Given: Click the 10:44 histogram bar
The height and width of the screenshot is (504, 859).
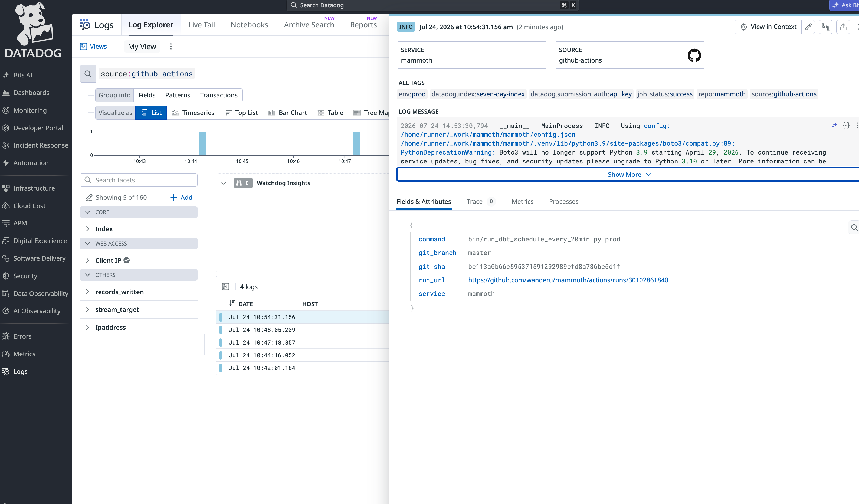Looking at the screenshot, I should 203,143.
